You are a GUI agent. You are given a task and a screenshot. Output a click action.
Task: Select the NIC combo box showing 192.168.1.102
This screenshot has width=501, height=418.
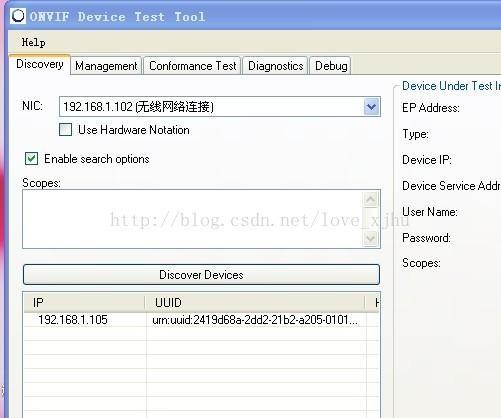tap(220, 107)
